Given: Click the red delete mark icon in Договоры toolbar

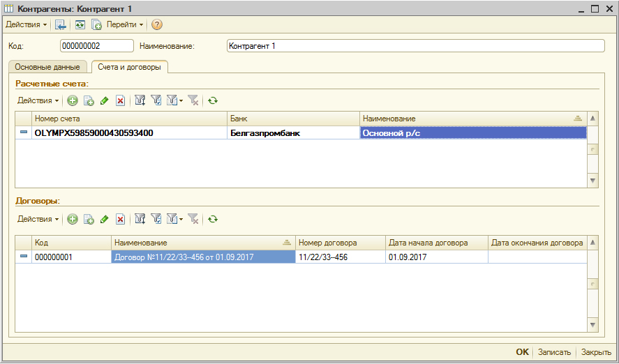Looking at the screenshot, I should (x=120, y=219).
